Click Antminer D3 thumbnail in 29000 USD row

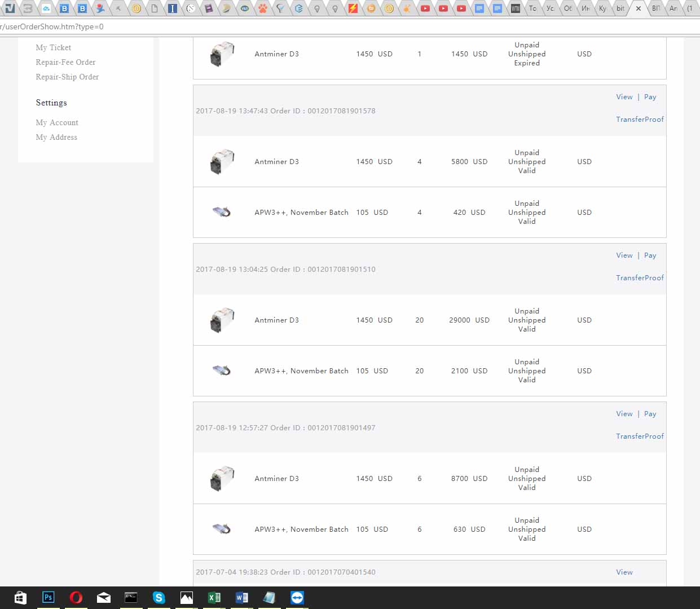click(x=222, y=320)
